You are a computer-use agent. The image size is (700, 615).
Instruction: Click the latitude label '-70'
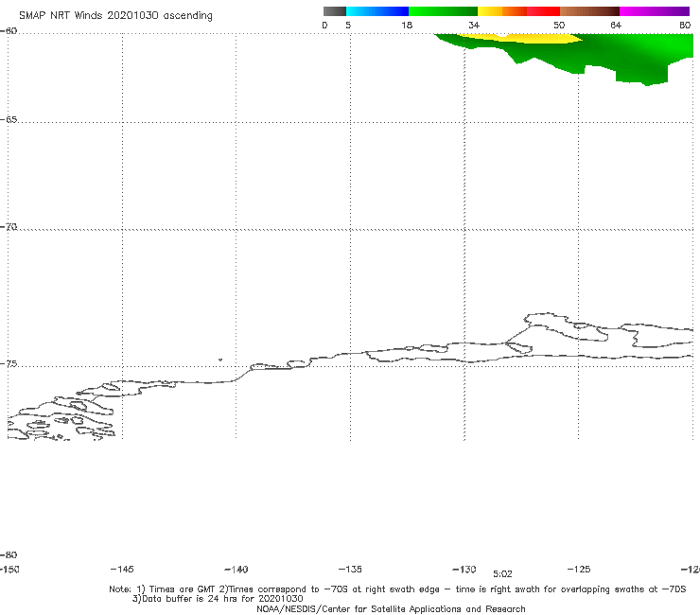point(9,227)
